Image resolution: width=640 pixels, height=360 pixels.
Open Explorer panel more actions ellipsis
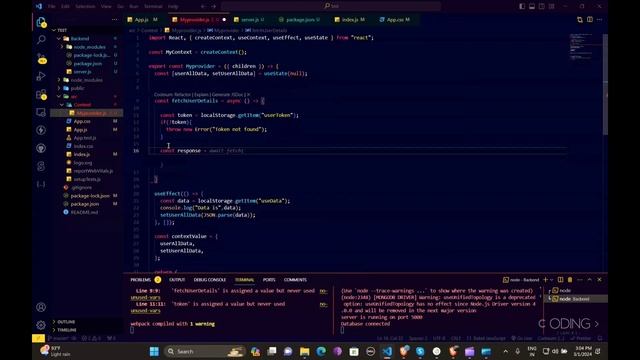[x=115, y=20]
